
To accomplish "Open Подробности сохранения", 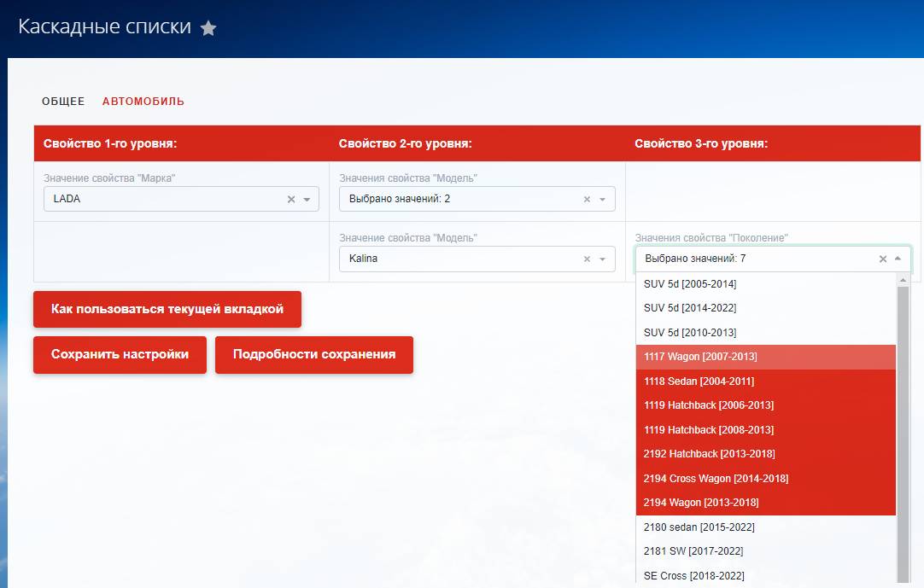I will point(314,355).
